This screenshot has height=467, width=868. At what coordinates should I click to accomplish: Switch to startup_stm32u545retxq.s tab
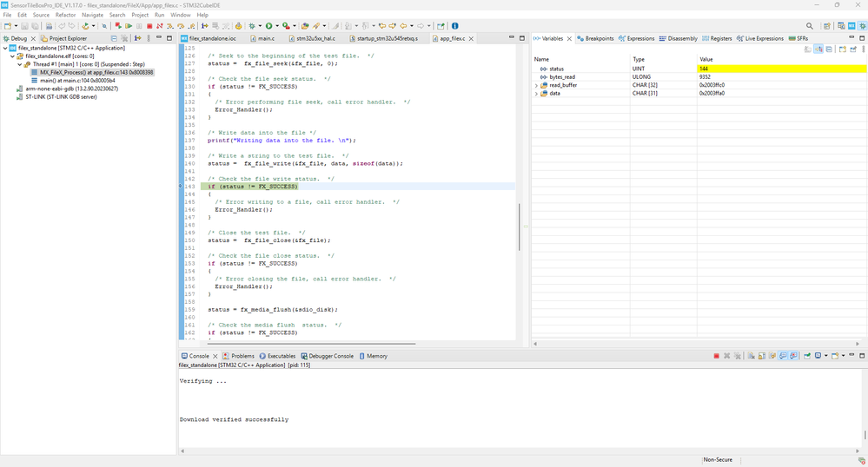(384, 39)
